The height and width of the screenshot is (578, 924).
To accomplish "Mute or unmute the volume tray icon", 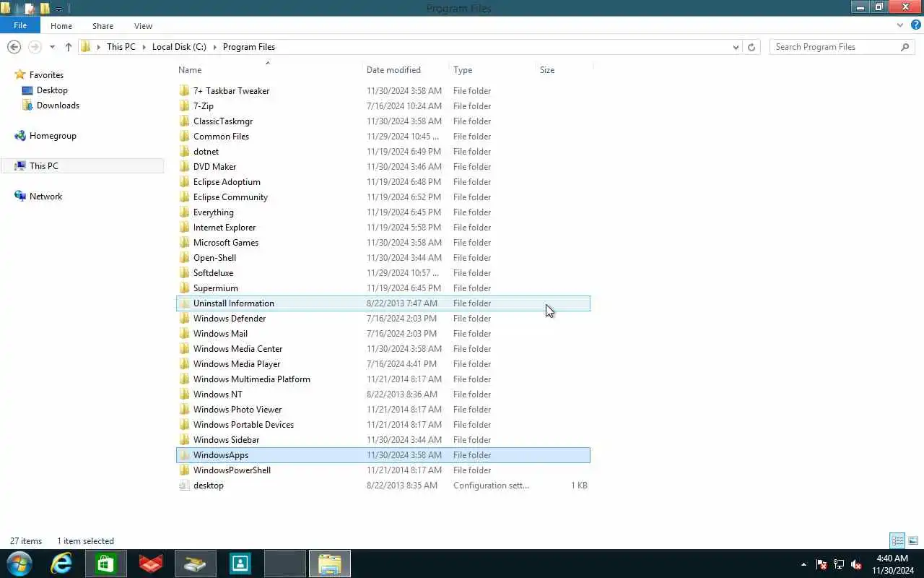I will coord(856,564).
